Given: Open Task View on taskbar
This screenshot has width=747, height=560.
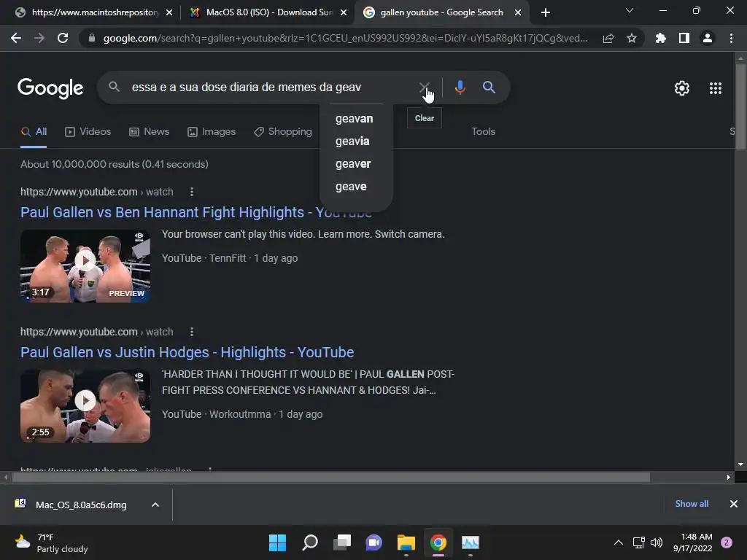Looking at the screenshot, I should click(341, 542).
